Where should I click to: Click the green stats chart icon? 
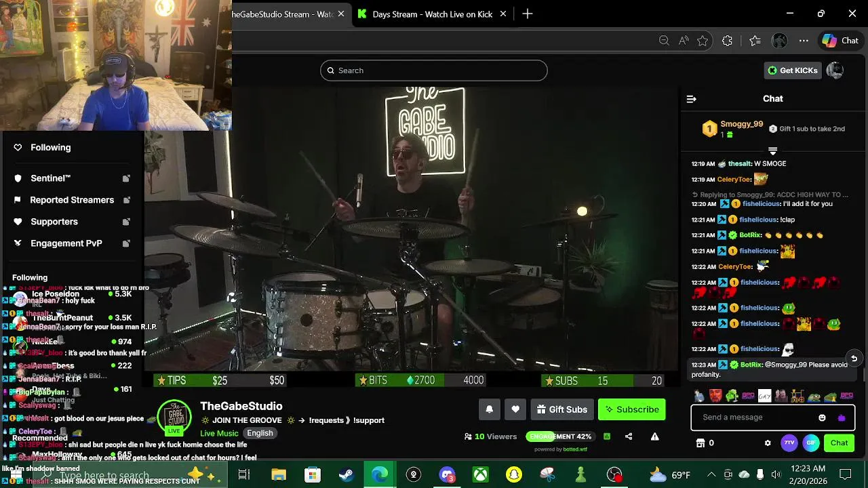(x=607, y=436)
